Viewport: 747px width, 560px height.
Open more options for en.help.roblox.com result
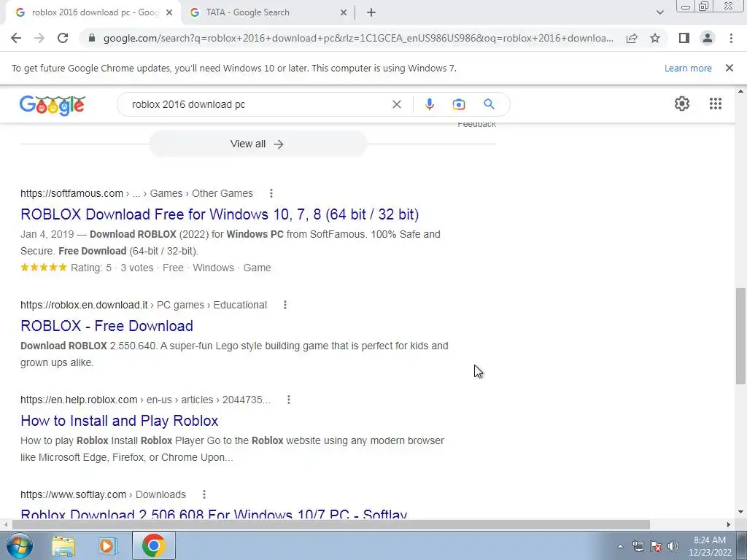click(288, 400)
